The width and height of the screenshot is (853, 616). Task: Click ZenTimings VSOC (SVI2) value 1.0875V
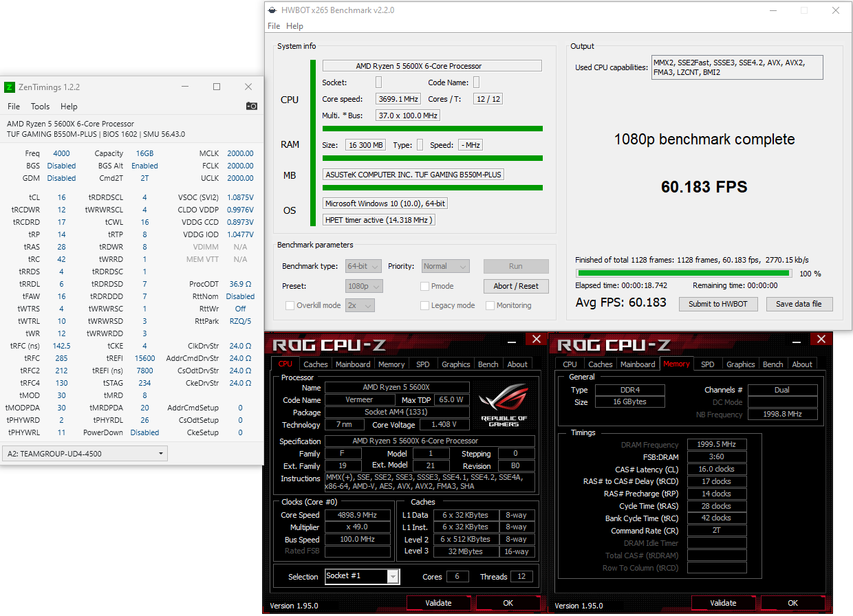coord(240,197)
